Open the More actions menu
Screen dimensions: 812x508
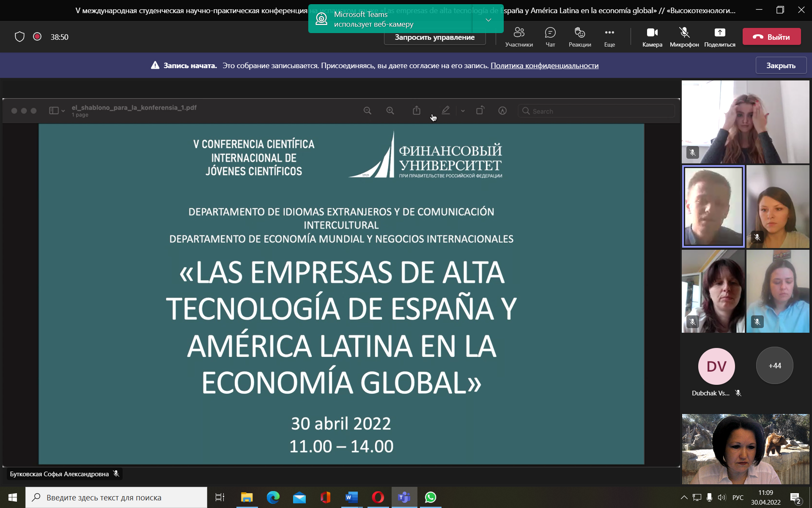coord(609,37)
